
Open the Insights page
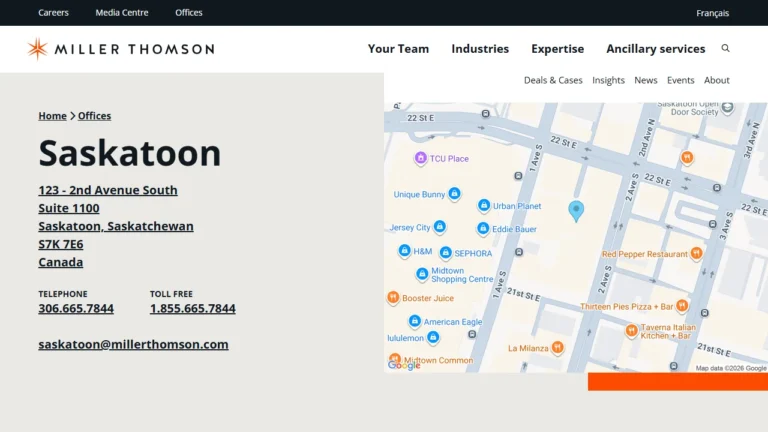pos(608,80)
